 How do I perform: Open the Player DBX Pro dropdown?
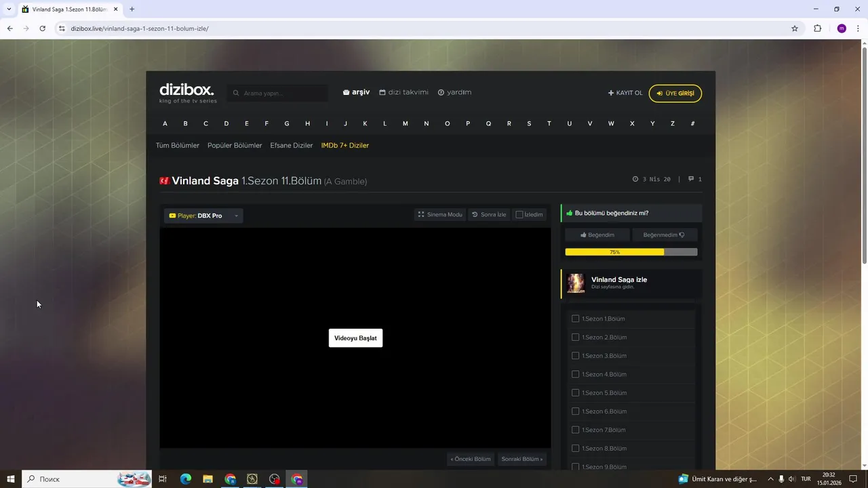pos(203,216)
